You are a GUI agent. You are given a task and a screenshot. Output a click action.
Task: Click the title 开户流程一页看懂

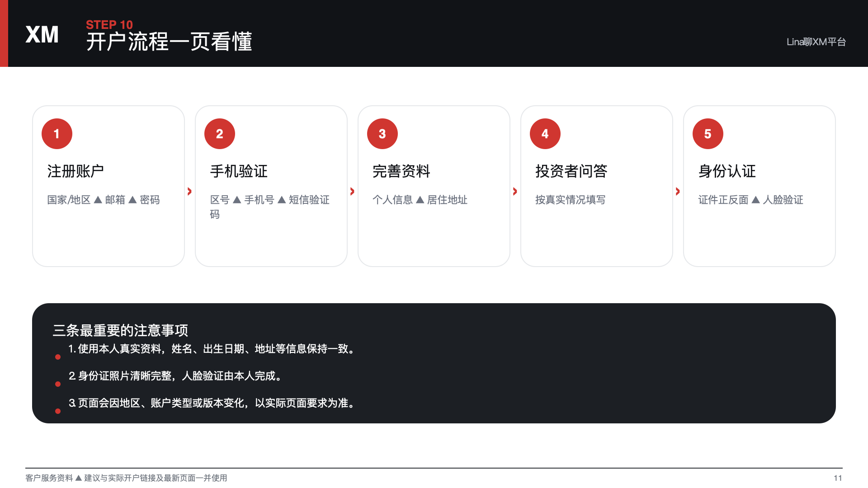[x=169, y=42]
